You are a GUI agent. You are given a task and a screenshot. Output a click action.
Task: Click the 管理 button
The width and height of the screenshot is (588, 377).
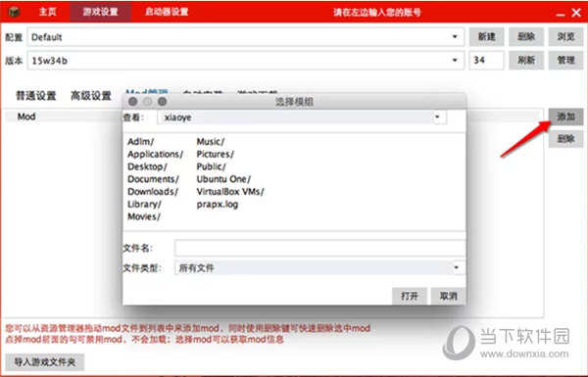click(565, 60)
